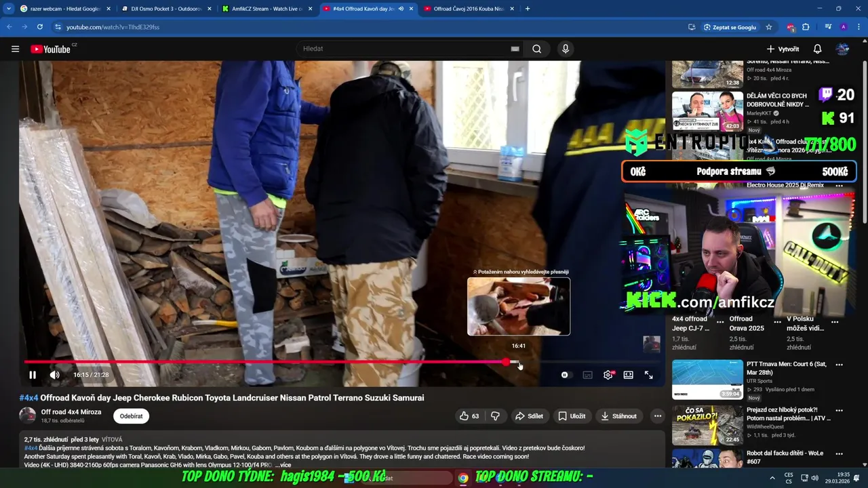
Task: Open the DĚLÁM VĚCI CO BYCH video title
Action: coord(777,100)
